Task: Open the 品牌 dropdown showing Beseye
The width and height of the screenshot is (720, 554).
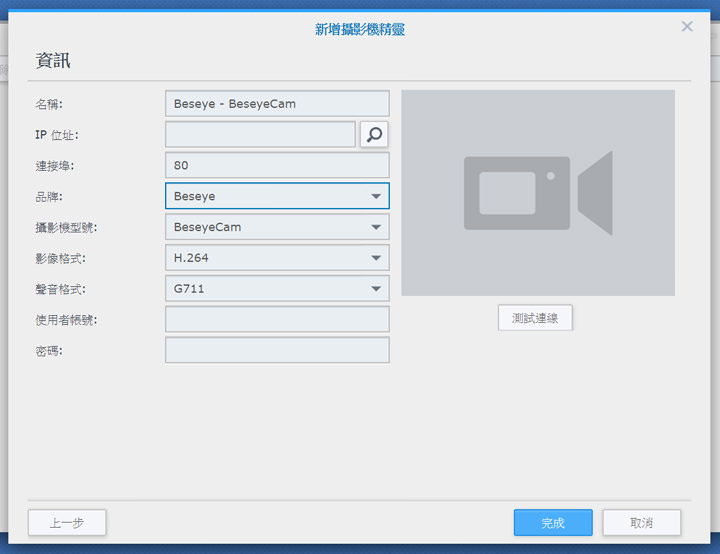Action: pos(277,196)
